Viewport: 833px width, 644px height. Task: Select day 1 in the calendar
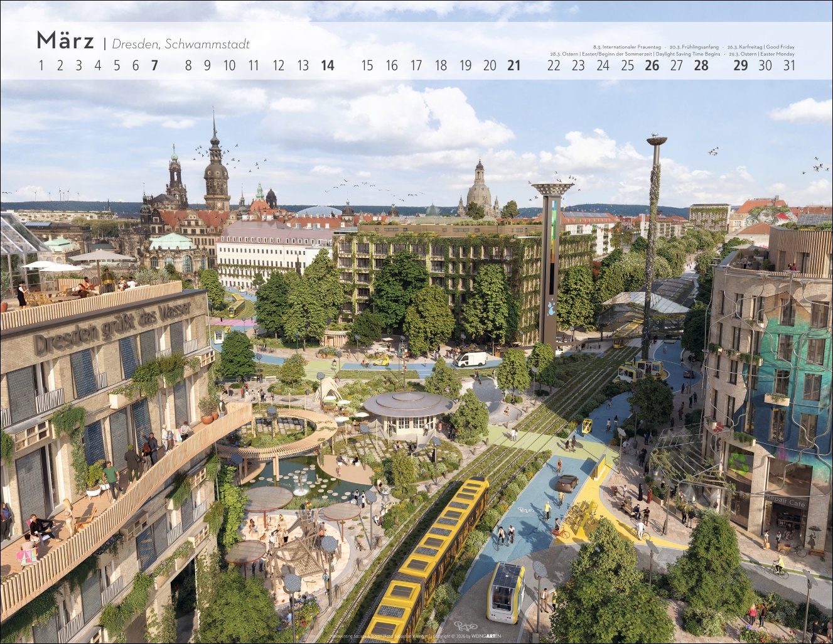coord(41,65)
